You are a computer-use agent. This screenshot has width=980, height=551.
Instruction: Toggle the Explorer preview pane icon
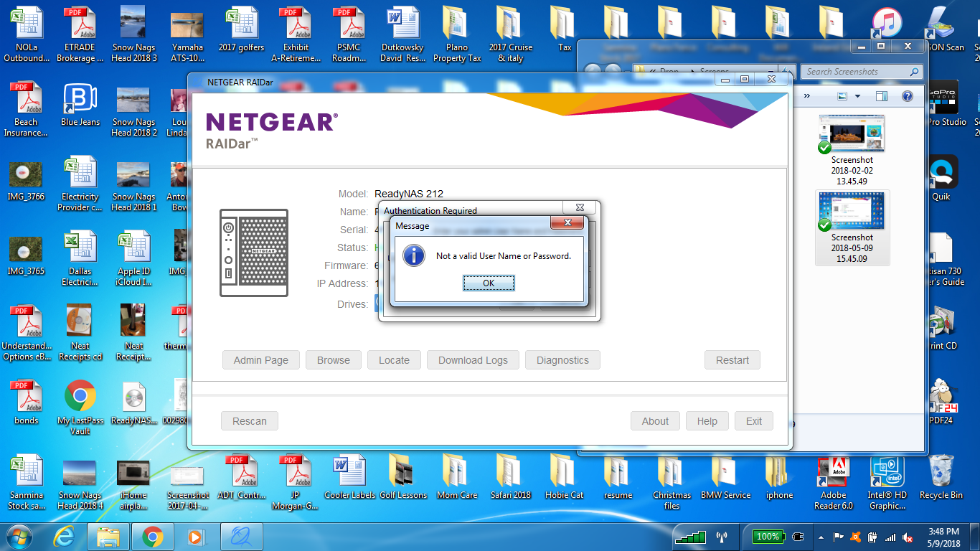pos(882,96)
